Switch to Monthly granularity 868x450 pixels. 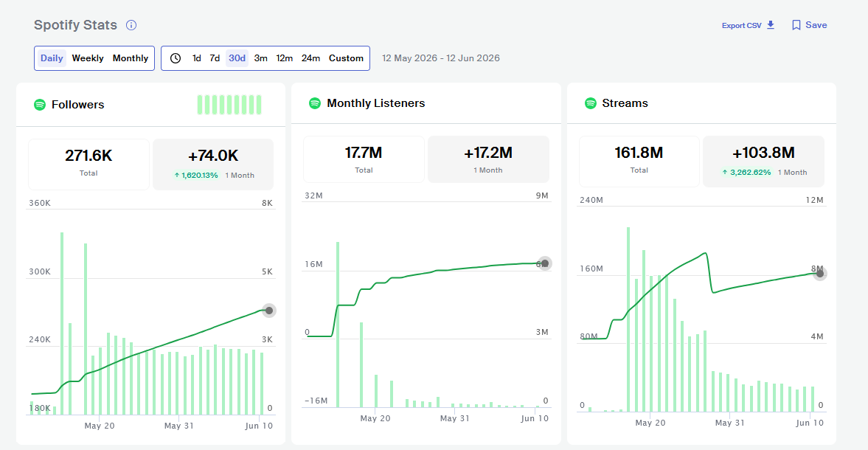click(x=130, y=58)
